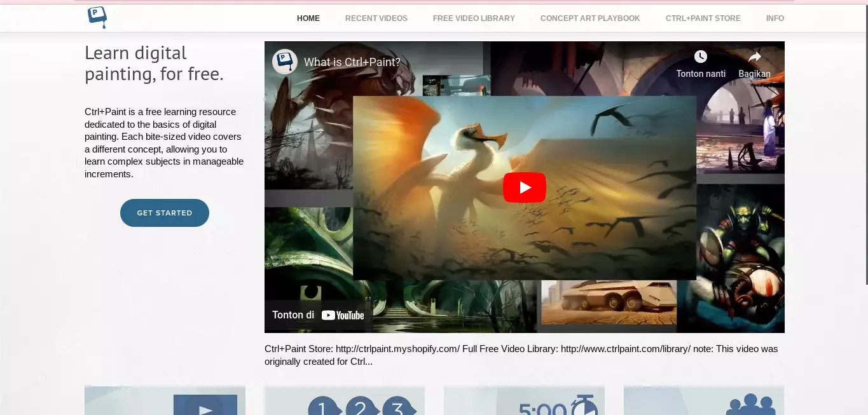
Task: Open the INFO menu item
Action: click(775, 18)
